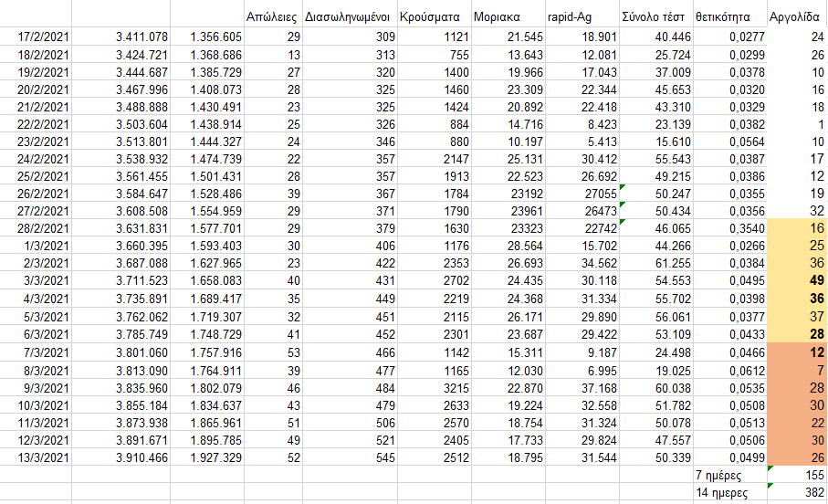Click the 14-day total cell showing 382
Image resolution: width=828 pixels, height=504 pixels.
coord(796,493)
